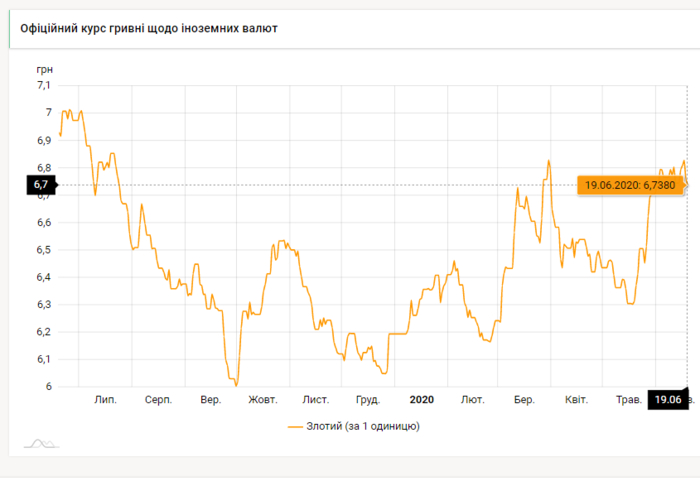Click the chart title Офіційний курс гривні

(x=149, y=28)
